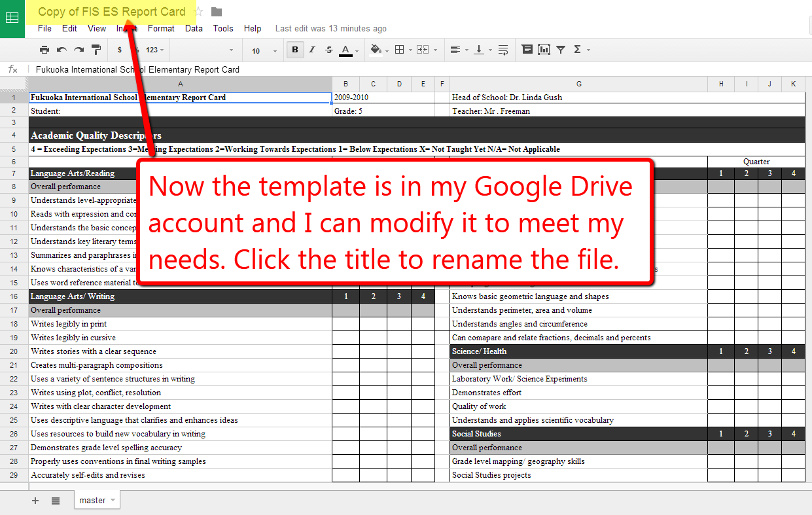Select column A header
The image size is (812, 515).
(x=181, y=84)
